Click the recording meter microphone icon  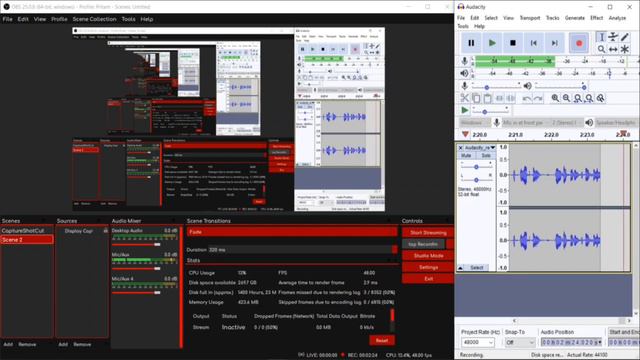464,61
